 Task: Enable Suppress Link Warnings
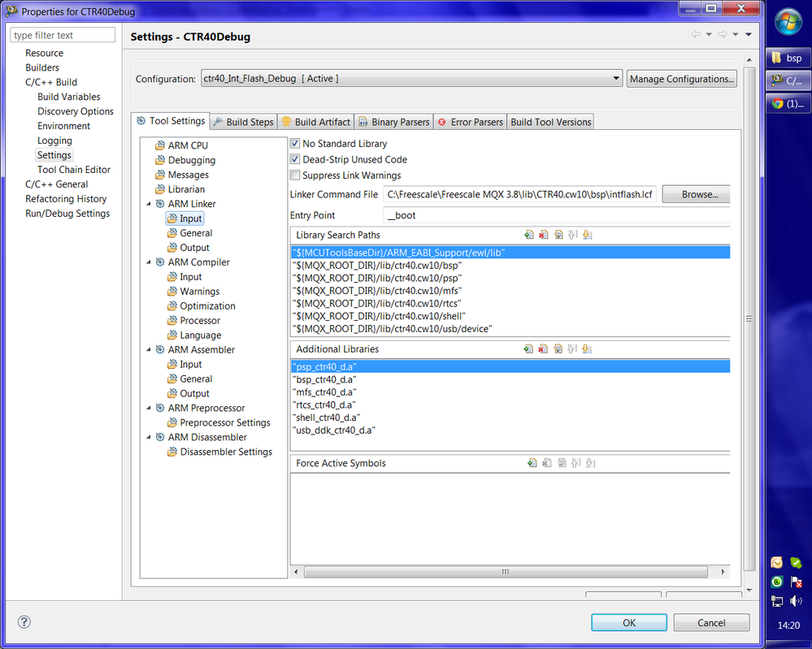tap(295, 175)
